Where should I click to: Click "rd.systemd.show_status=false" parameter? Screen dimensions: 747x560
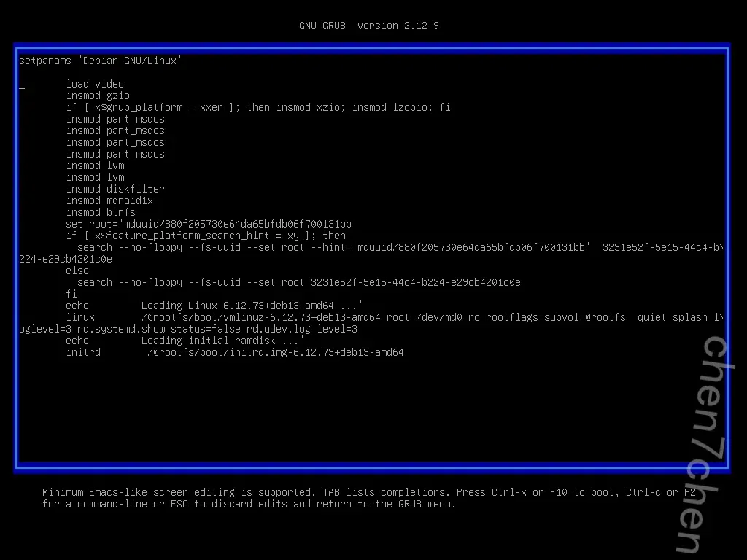pos(158,329)
